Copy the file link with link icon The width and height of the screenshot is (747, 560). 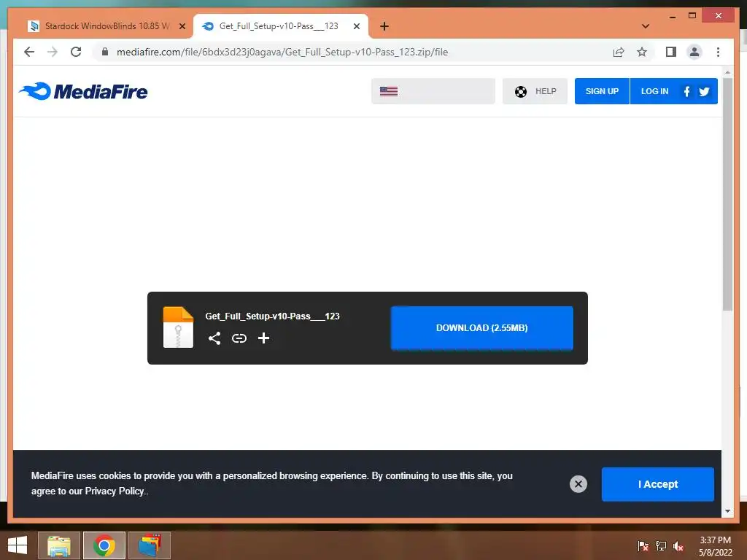239,338
